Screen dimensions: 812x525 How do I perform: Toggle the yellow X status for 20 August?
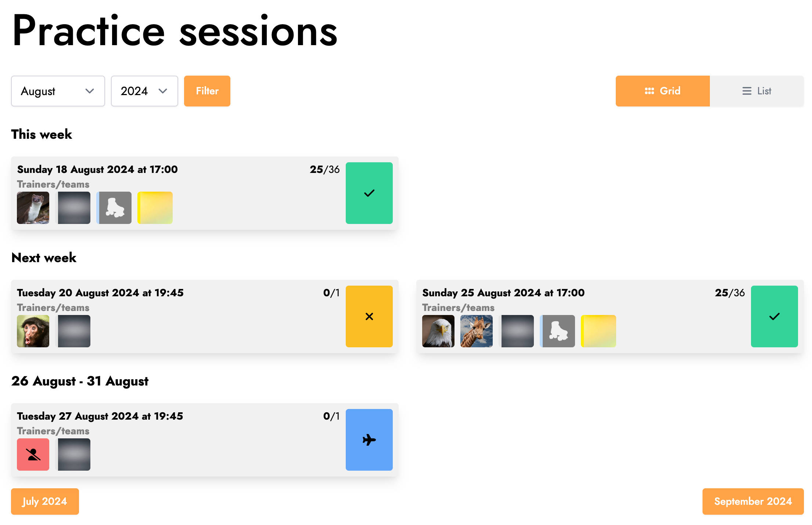coord(369,316)
